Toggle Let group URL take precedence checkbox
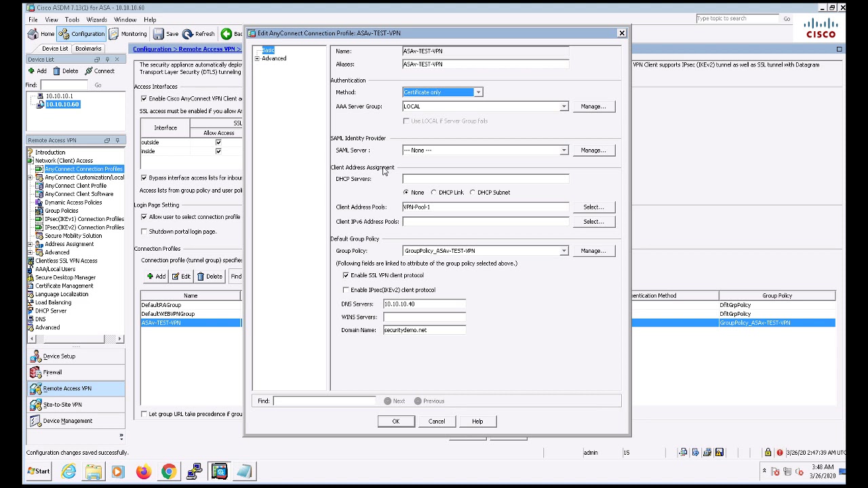 144,414
